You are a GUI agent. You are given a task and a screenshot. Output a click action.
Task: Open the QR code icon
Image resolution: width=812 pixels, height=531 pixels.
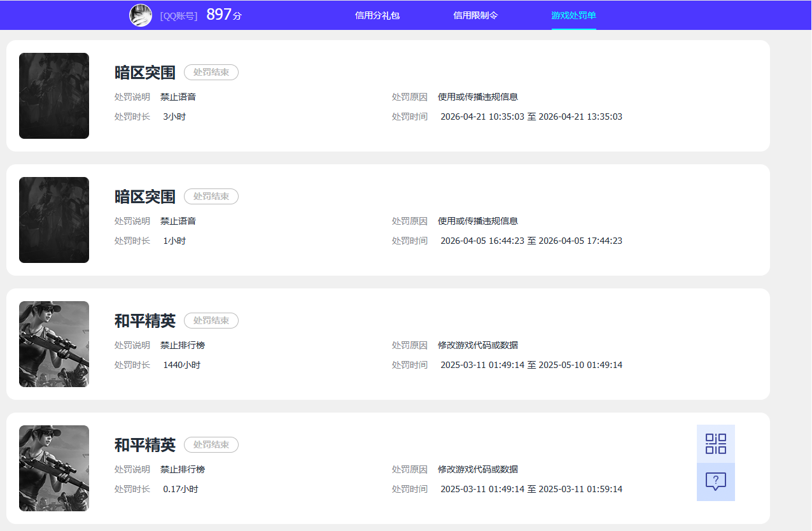(716, 444)
